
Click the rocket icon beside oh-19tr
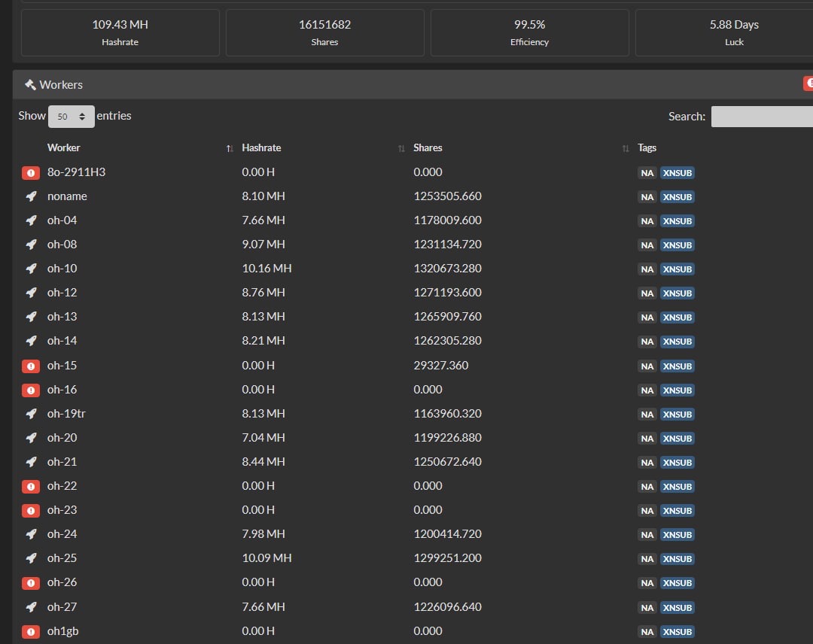coord(31,414)
